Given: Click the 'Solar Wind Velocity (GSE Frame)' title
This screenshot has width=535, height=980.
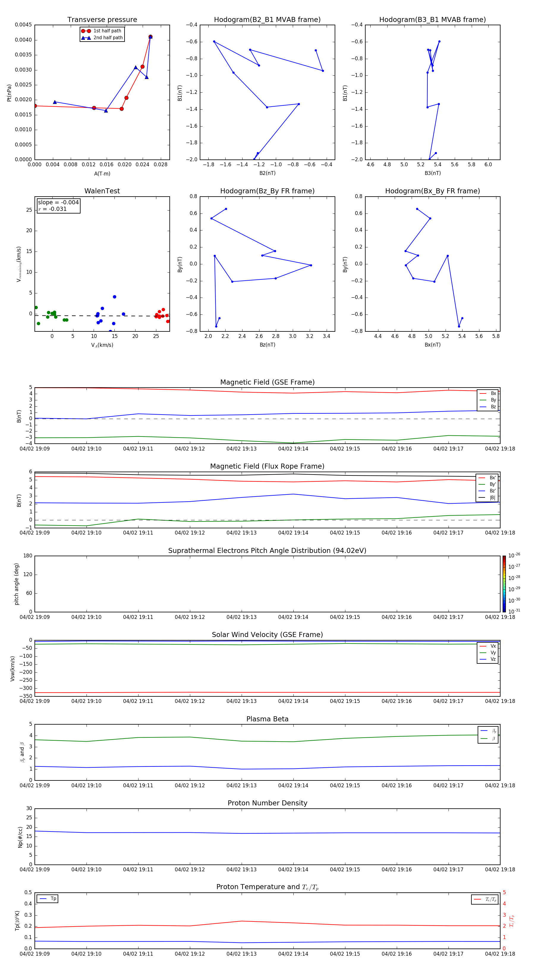Looking at the screenshot, I should tap(267, 635).
